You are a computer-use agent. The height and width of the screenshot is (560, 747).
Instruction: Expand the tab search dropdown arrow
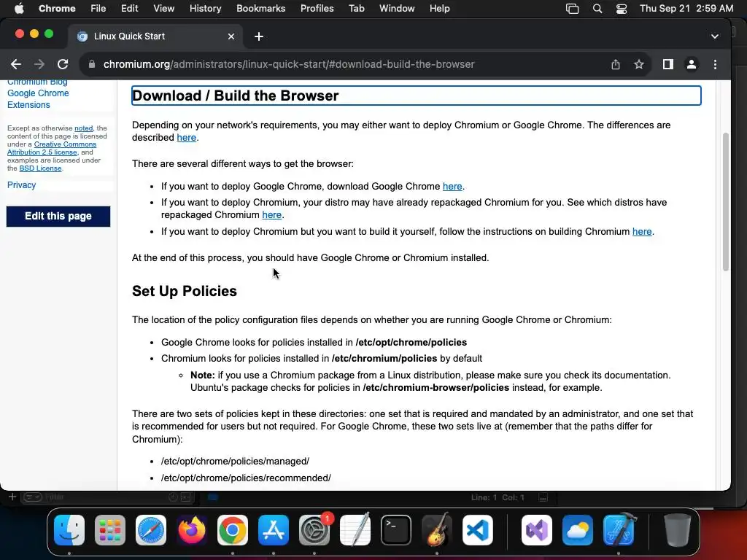pos(715,36)
